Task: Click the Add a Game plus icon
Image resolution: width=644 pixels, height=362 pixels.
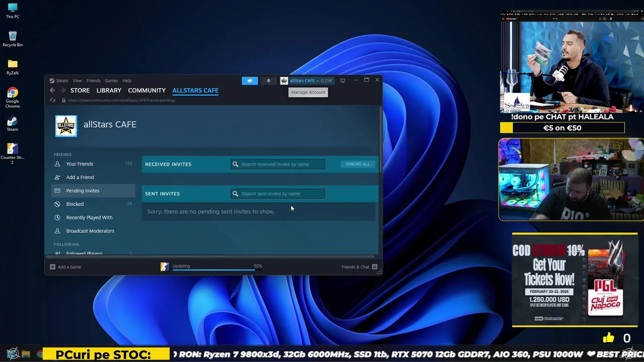Action: [x=52, y=267]
